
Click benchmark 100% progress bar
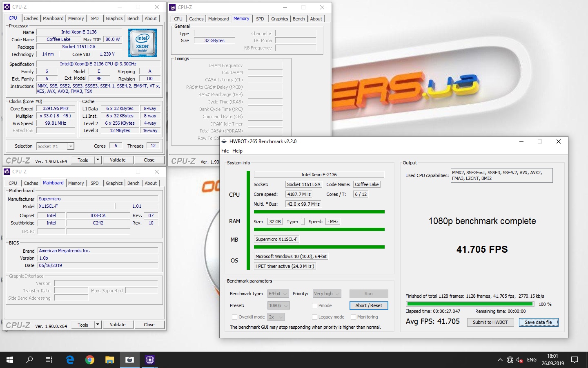click(x=470, y=304)
